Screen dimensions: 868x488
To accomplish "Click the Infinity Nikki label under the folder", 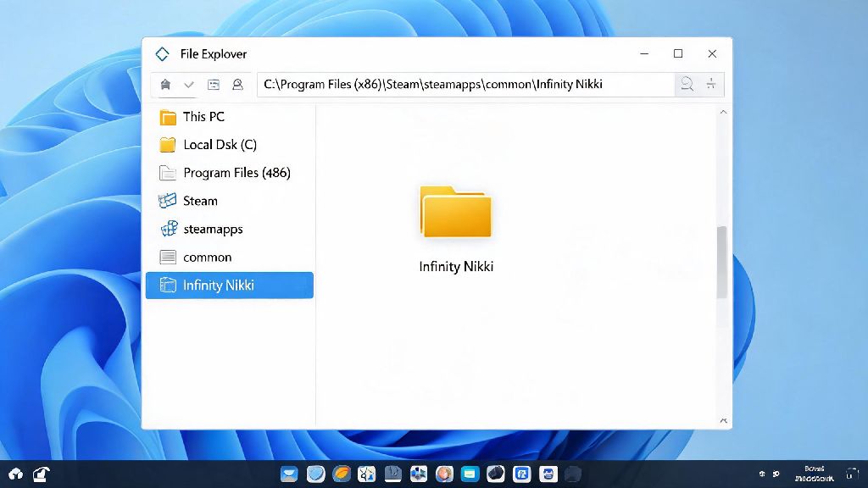I will click(456, 267).
